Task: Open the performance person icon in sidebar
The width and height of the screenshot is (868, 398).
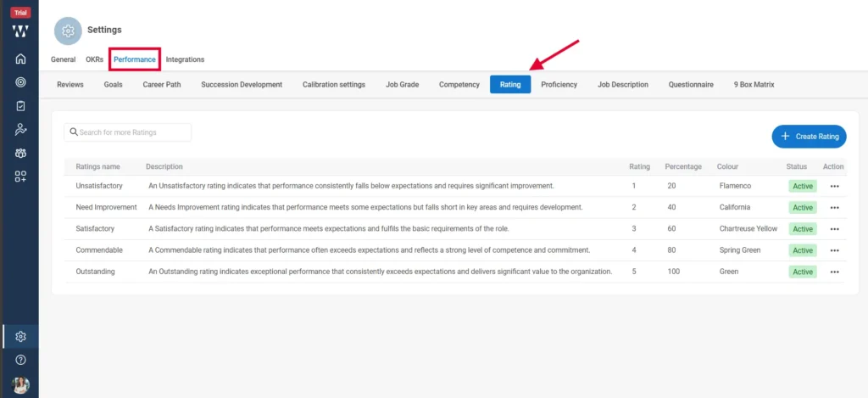Action: tap(20, 129)
